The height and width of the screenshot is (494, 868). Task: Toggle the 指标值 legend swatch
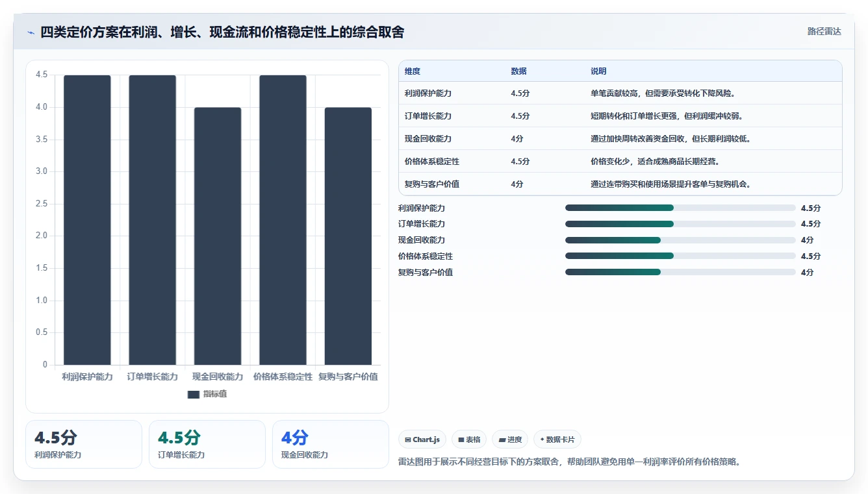194,394
